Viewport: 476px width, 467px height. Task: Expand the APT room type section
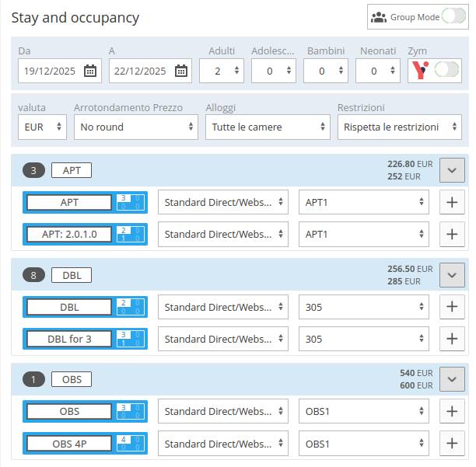coord(452,170)
